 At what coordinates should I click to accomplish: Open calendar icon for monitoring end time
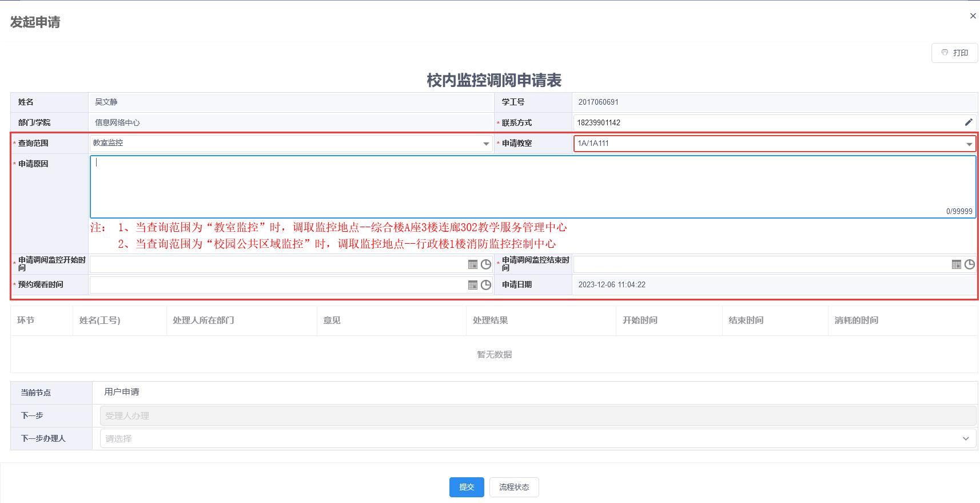[956, 264]
